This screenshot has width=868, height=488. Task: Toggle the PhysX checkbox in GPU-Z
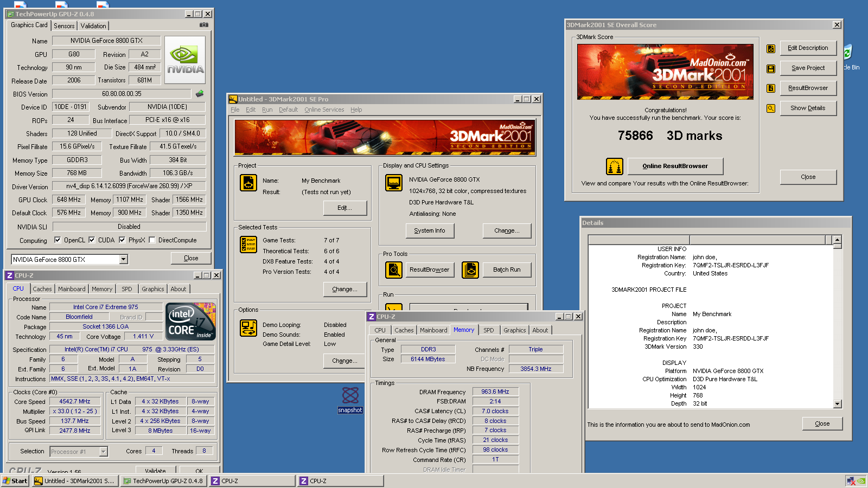coord(122,240)
